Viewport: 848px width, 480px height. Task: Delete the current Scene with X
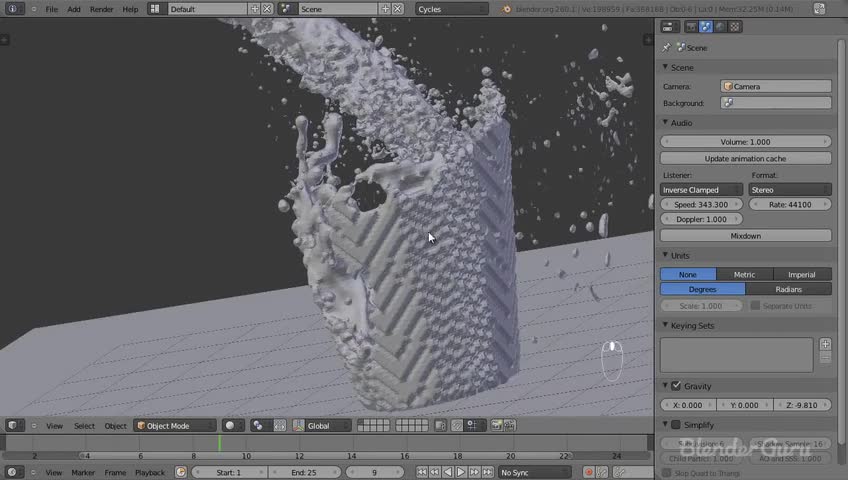[x=398, y=9]
